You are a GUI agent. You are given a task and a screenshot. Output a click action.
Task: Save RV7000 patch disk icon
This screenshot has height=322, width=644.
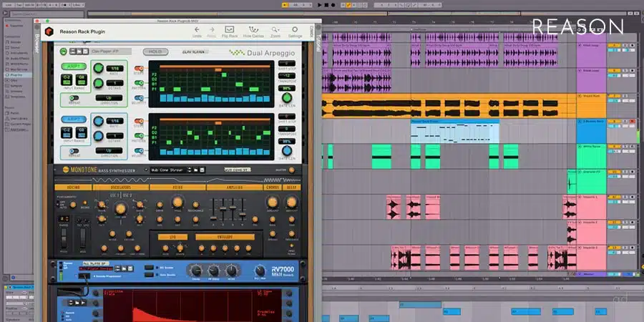tap(130, 268)
